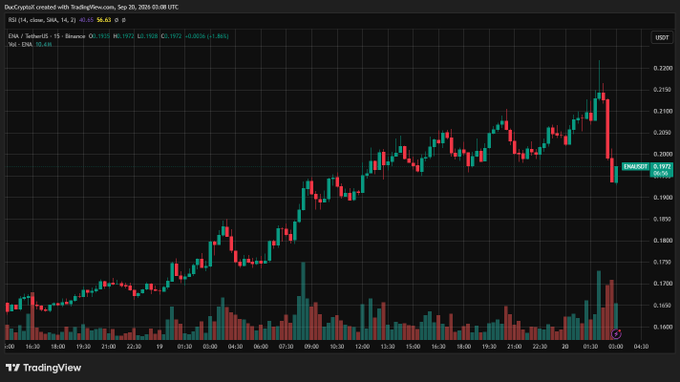Screen dimensions: 680x382
Task: Click the 20 date marker on time axis
Action: tap(565, 347)
